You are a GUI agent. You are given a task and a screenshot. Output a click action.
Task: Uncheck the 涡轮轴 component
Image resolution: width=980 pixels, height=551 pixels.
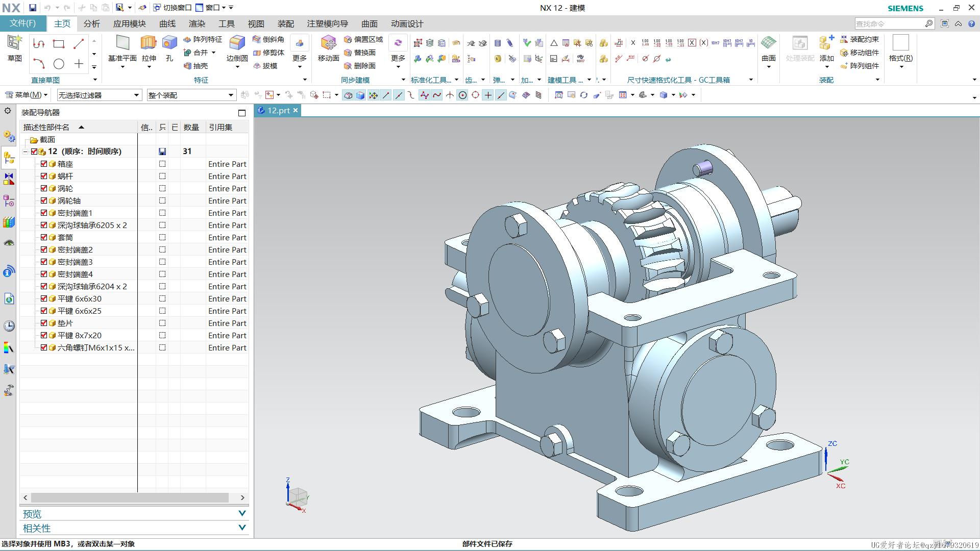(44, 201)
